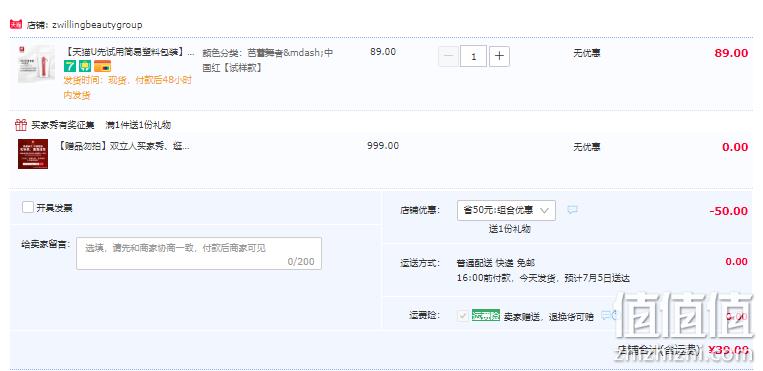Focus the quantity field showing 1
This screenshot has height=371, width=763.
[x=473, y=56]
